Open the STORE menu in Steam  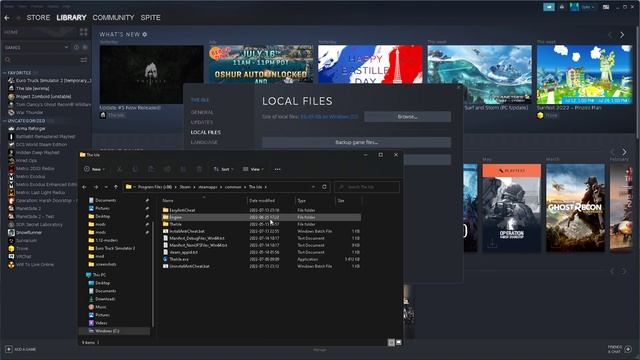[38, 18]
